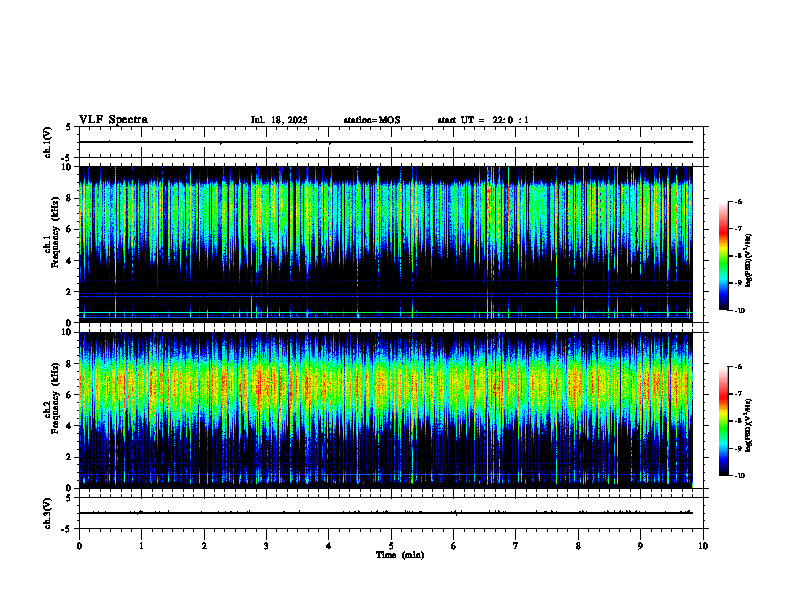Image resolution: width=792 pixels, height=612 pixels.
Task: Click the ch.1 frequency axis "8" tick label
Action: pyautogui.click(x=70, y=198)
